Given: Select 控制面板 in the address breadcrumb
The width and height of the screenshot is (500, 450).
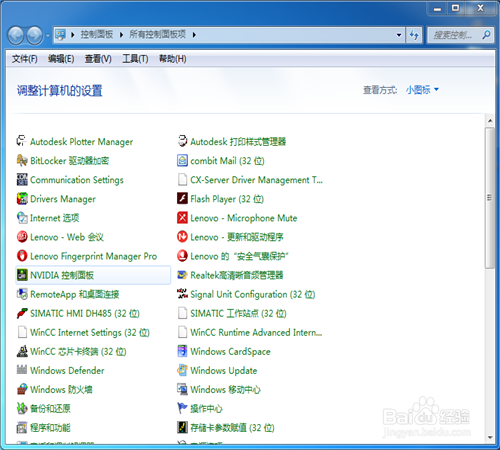Looking at the screenshot, I should (x=97, y=34).
